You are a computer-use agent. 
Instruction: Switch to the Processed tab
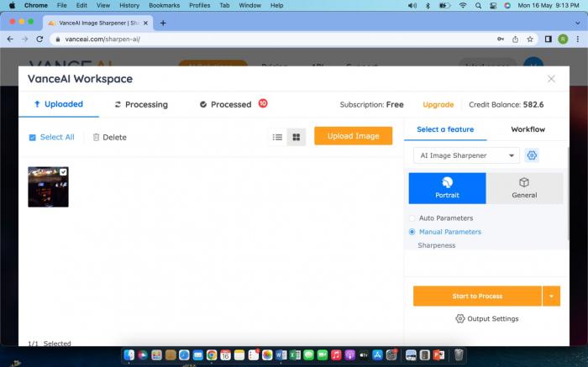coord(225,105)
